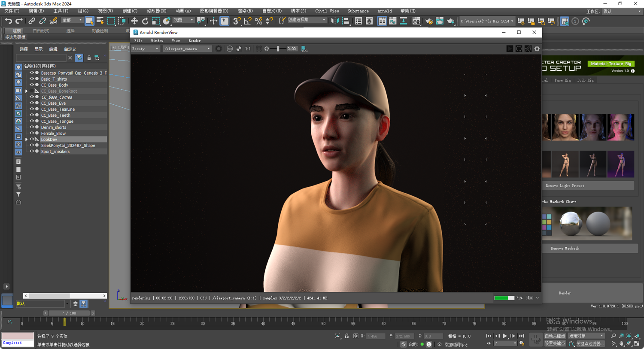
Task: Switch to the Face Rig tab
Action: [x=562, y=80]
